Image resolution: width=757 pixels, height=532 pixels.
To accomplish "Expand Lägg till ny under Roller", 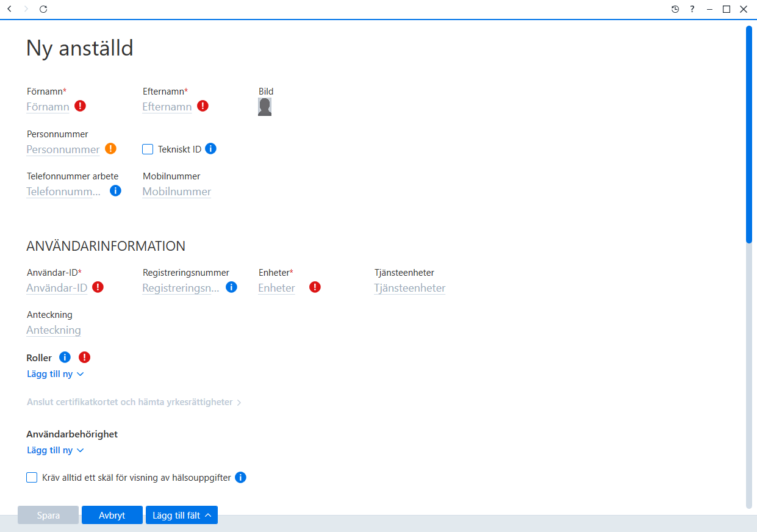I will tap(55, 374).
